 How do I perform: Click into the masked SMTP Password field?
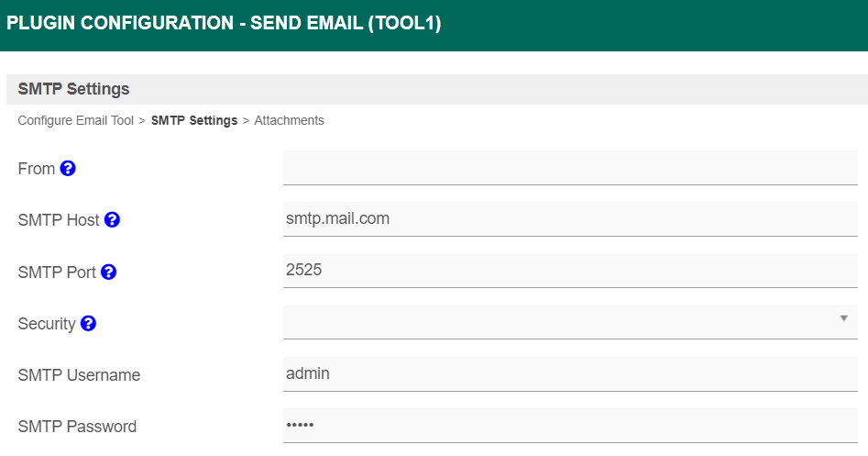coord(569,426)
